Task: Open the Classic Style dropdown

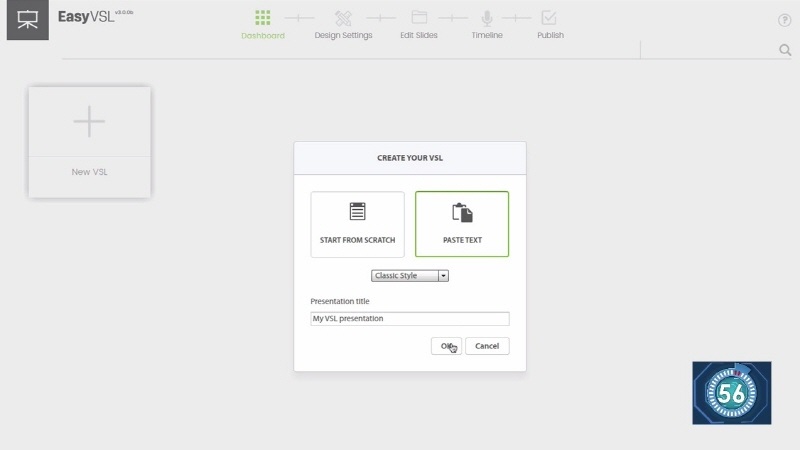Action: (410, 276)
